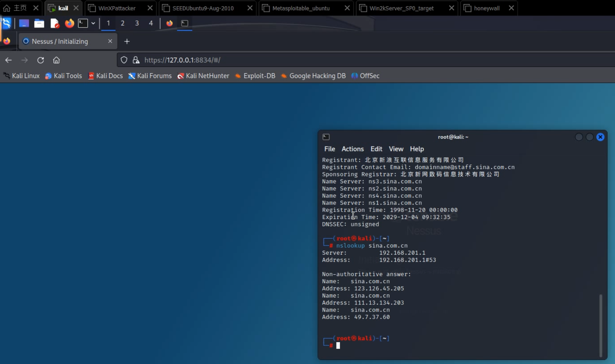This screenshot has height=364, width=615.
Task: Launch Firefox from the panel launcher
Action: click(70, 23)
